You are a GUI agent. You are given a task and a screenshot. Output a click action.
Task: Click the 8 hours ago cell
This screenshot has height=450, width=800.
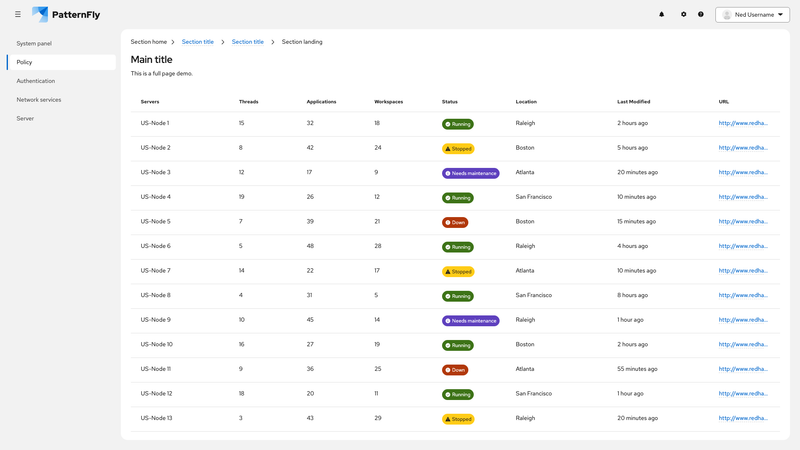[633, 295]
